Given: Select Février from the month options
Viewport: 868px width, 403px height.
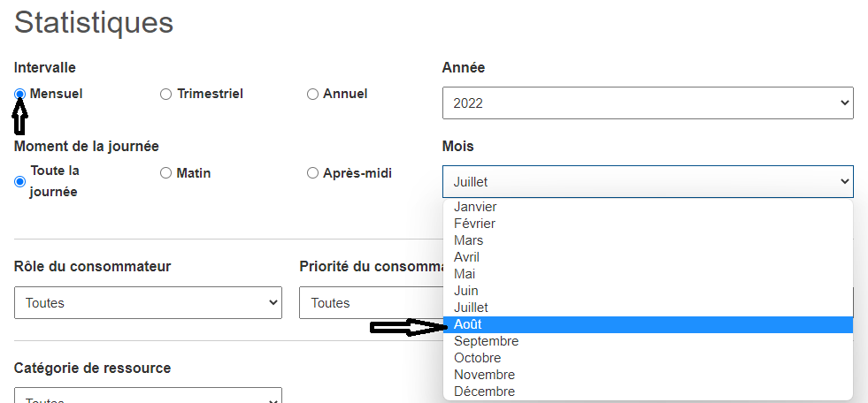Looking at the screenshot, I should pyautogui.click(x=648, y=224).
